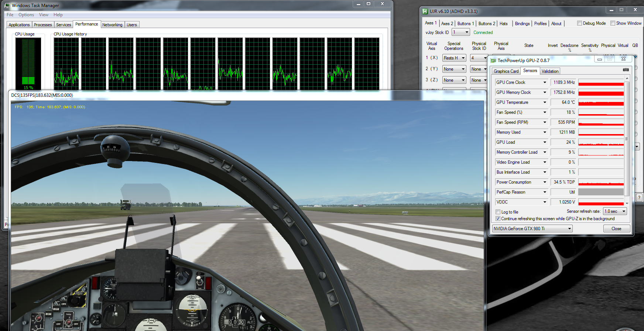Open the GPU Memory Clock sensor dropdown
This screenshot has width=644, height=331.
[x=545, y=92]
